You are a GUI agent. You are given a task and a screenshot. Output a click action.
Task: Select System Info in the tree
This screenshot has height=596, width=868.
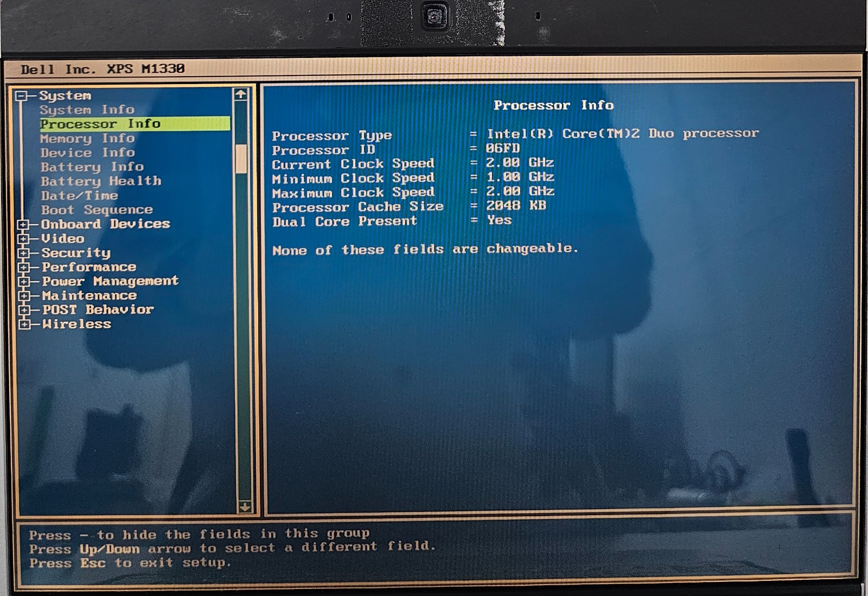pyautogui.click(x=87, y=110)
